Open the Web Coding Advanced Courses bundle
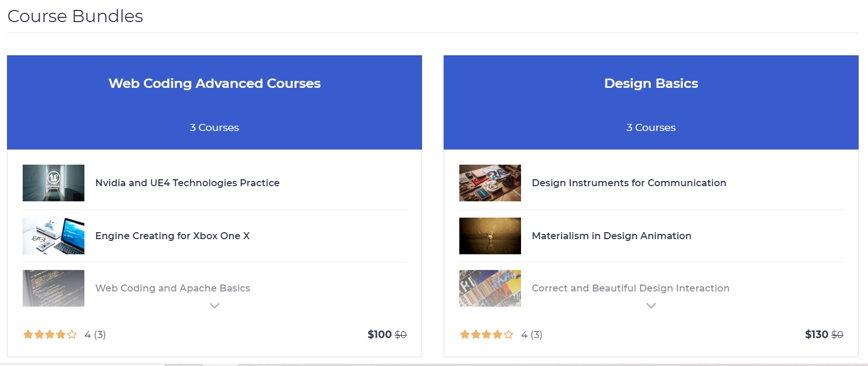Viewport: 868px width, 366px height. pyautogui.click(x=214, y=83)
